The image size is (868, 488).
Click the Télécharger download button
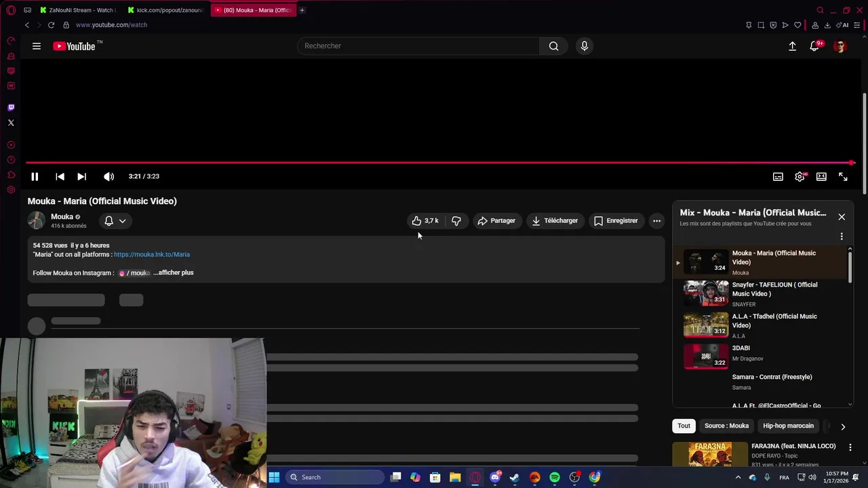coord(555,221)
